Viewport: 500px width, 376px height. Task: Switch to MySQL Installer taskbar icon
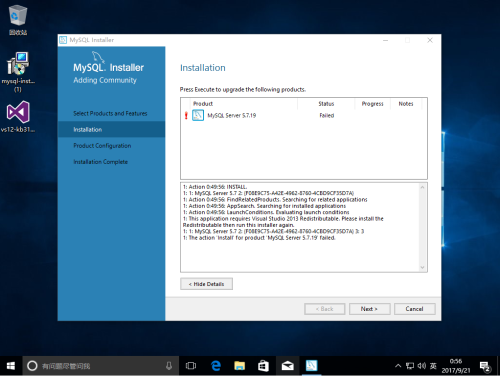312,366
